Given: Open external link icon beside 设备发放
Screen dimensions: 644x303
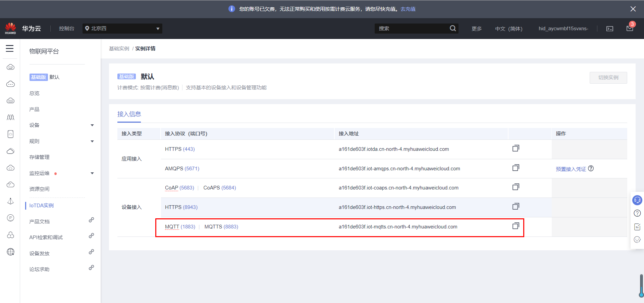Looking at the screenshot, I should point(91,252).
